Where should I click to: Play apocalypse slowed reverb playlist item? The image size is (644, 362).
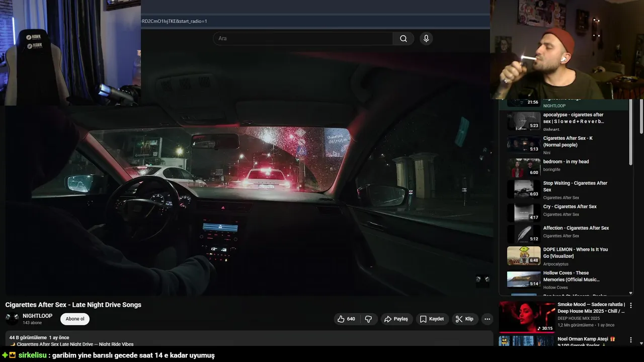(568, 121)
